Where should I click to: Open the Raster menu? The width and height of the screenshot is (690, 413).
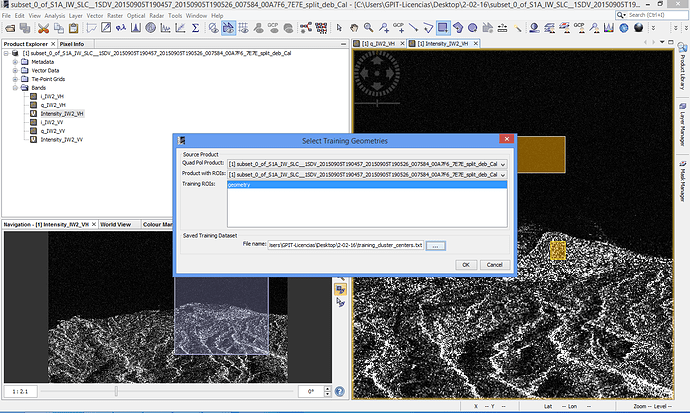tap(115, 15)
